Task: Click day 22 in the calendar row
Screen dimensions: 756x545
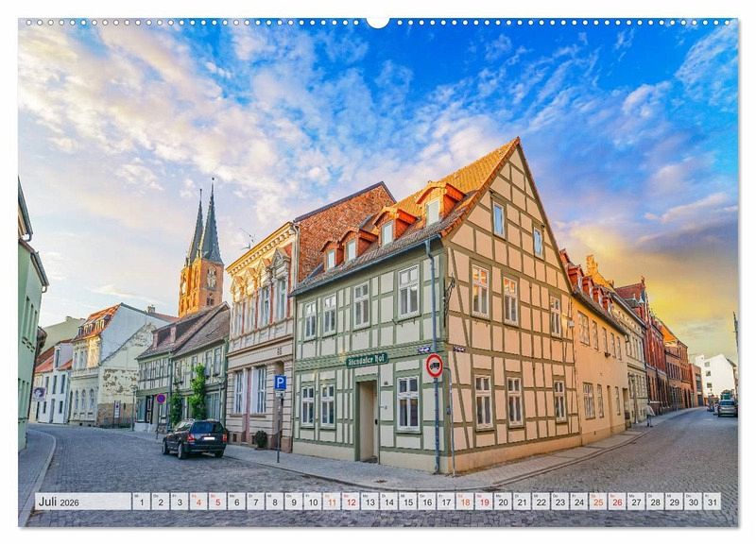Action: [x=541, y=502]
